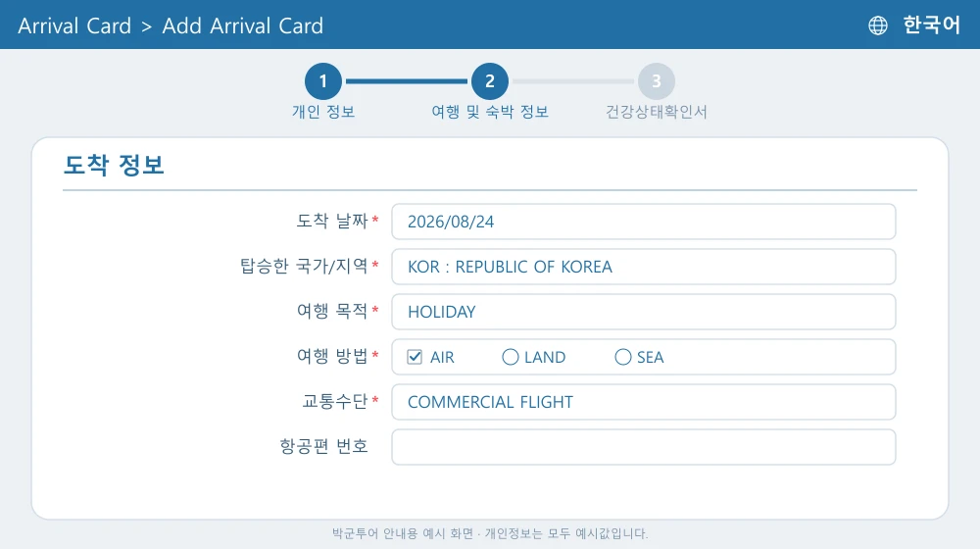Open the 한국어 language selector

(x=931, y=25)
